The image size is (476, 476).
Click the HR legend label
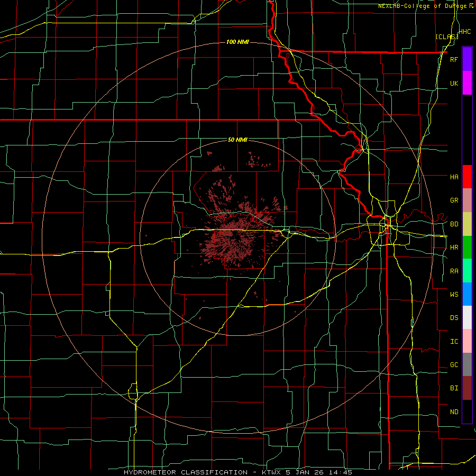tap(454, 248)
